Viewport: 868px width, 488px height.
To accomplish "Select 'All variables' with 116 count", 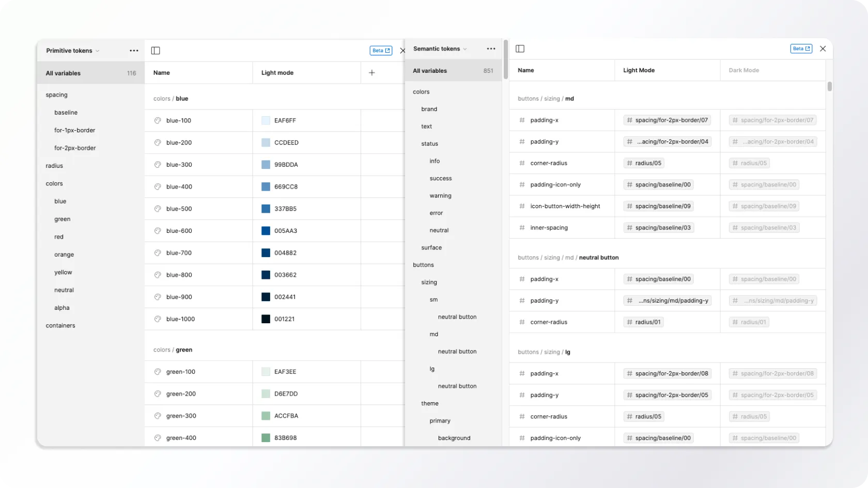I will point(90,73).
